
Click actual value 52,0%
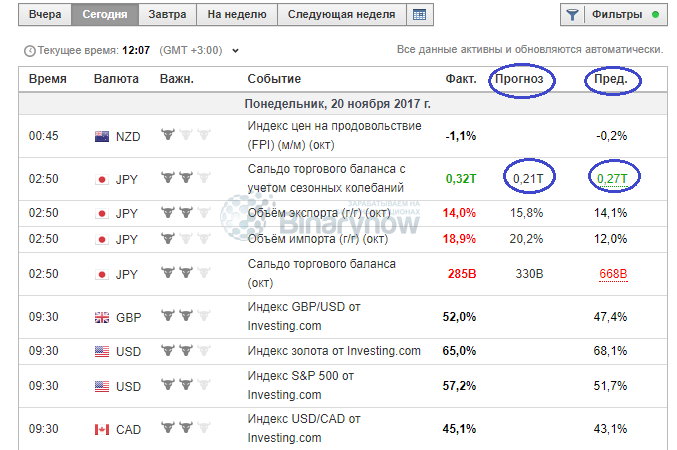[x=459, y=317]
